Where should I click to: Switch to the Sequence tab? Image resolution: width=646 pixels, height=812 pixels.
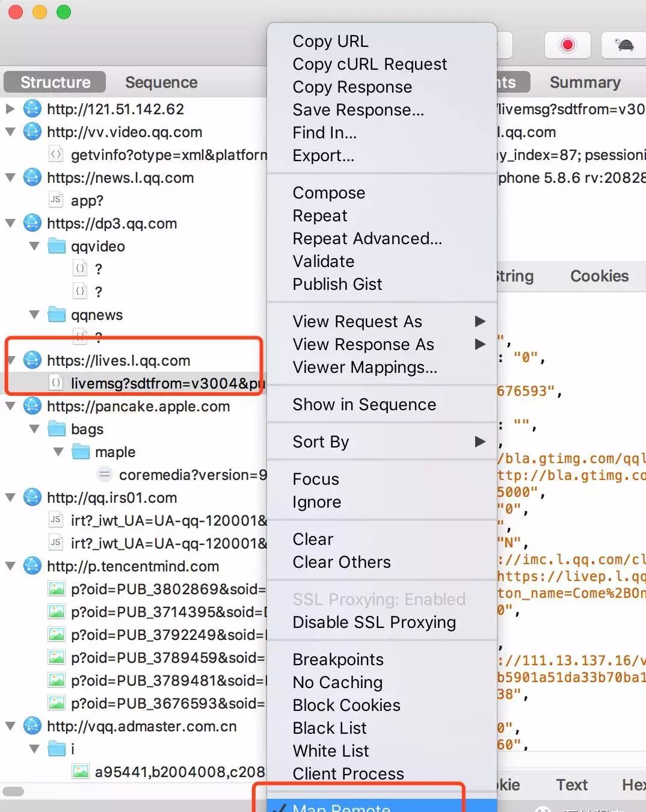point(161,82)
